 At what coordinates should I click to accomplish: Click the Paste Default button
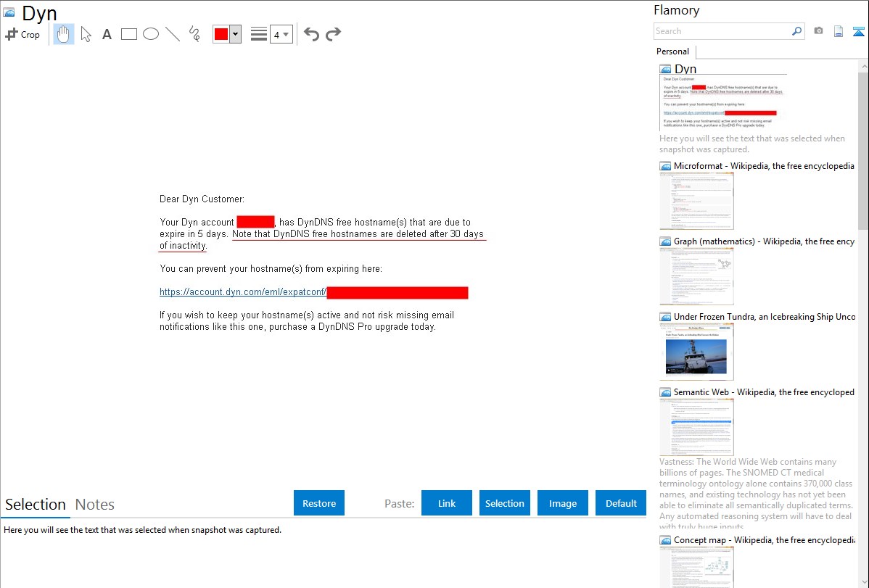coord(621,503)
